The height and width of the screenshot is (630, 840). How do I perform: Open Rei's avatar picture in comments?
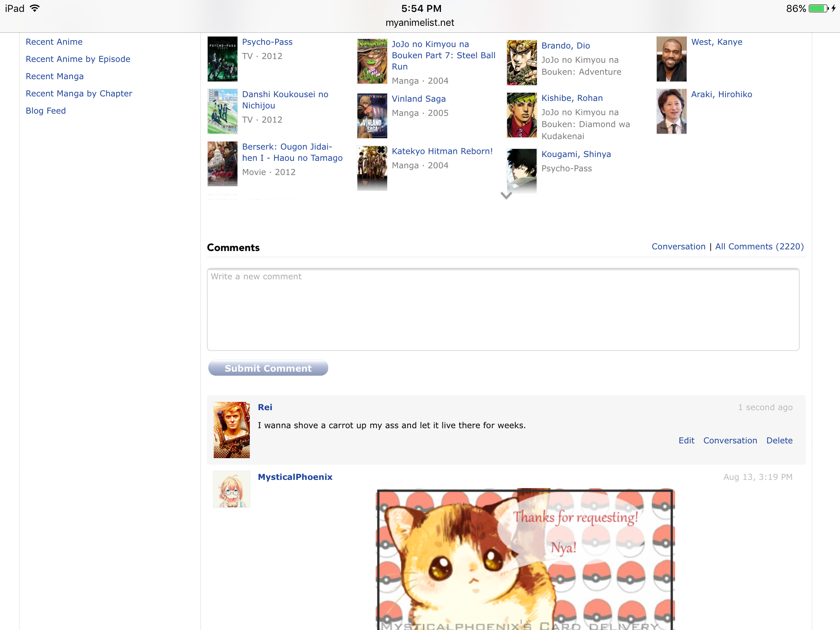pos(232,430)
